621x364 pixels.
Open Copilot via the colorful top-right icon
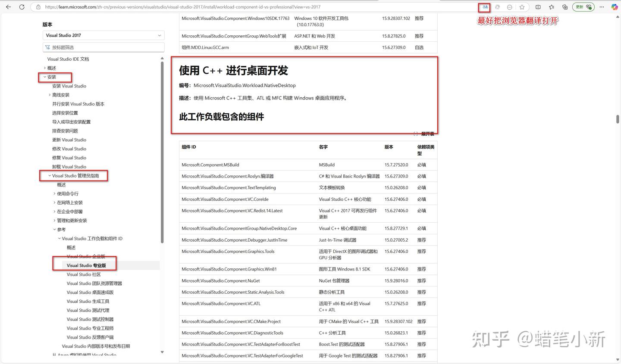click(614, 7)
